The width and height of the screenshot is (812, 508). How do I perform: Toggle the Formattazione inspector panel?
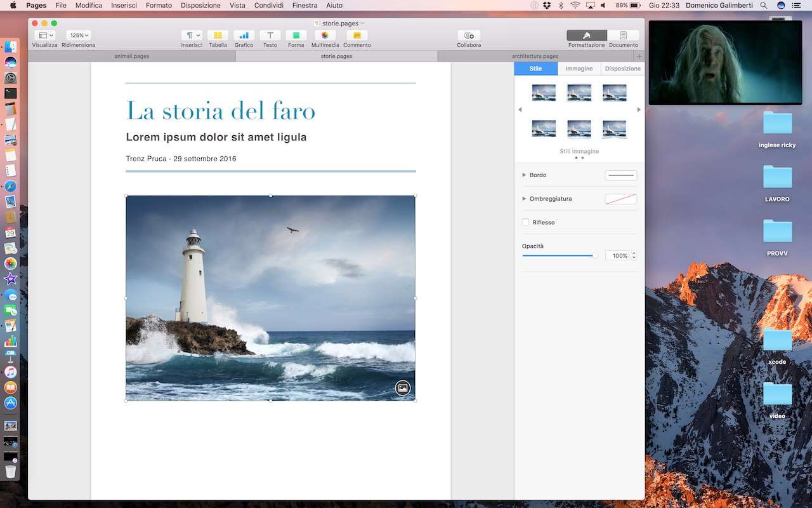[587, 36]
